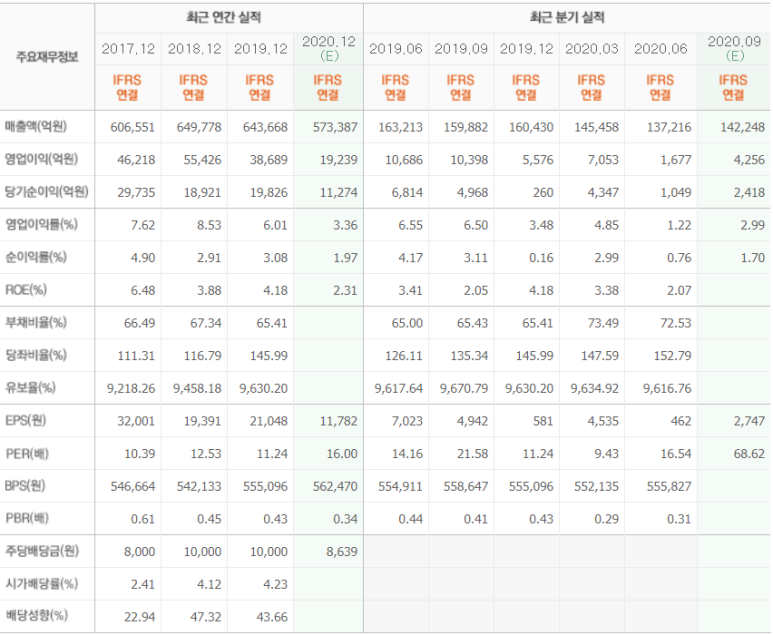Select the 주당배당금(원) row label
The height and width of the screenshot is (635, 773).
42,551
